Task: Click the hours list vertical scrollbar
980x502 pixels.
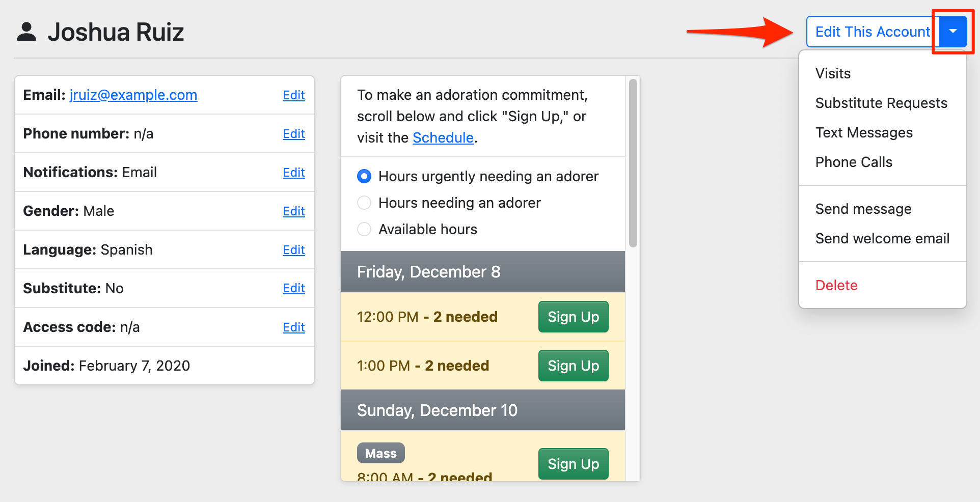Action: 633,163
